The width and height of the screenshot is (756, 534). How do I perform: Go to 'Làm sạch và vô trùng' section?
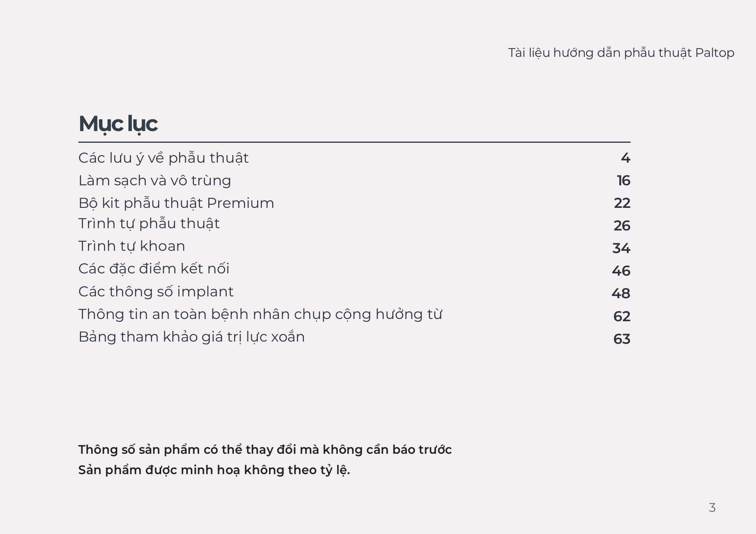point(155,181)
